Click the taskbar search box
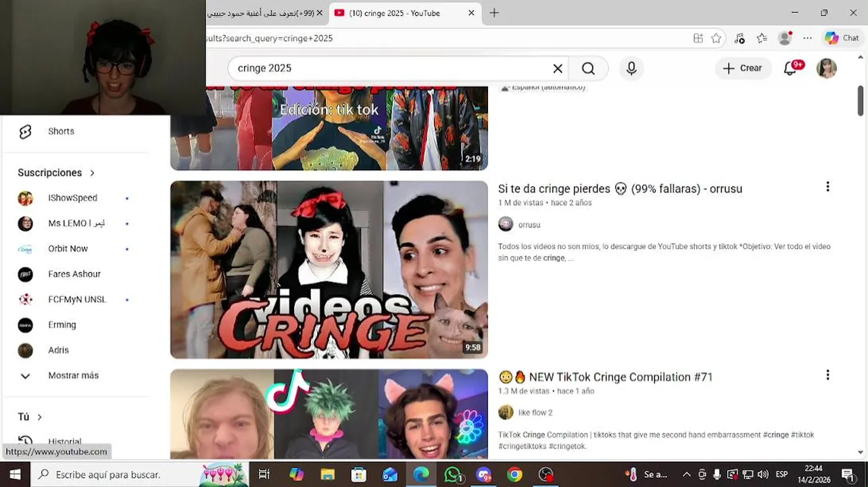 click(x=139, y=474)
